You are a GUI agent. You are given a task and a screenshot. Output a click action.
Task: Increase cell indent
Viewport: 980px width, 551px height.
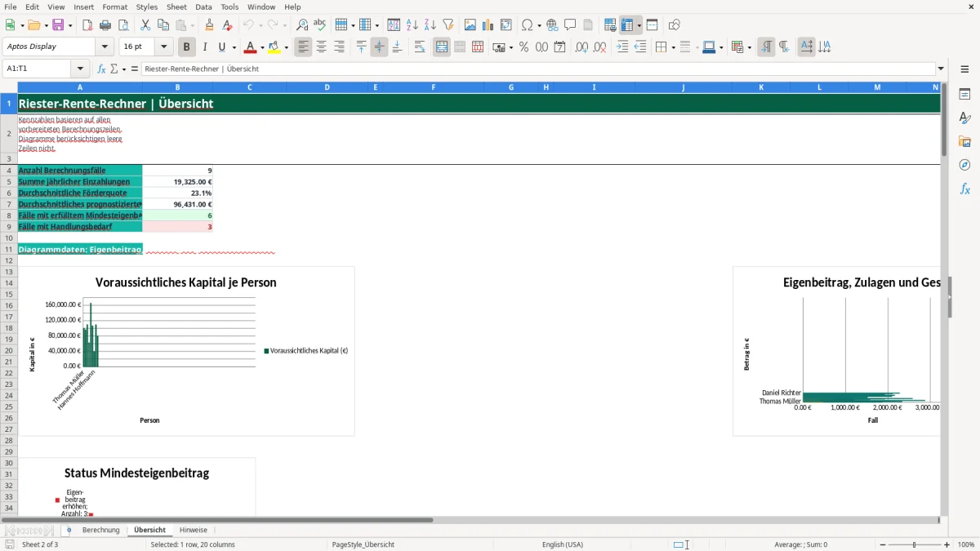[x=622, y=47]
